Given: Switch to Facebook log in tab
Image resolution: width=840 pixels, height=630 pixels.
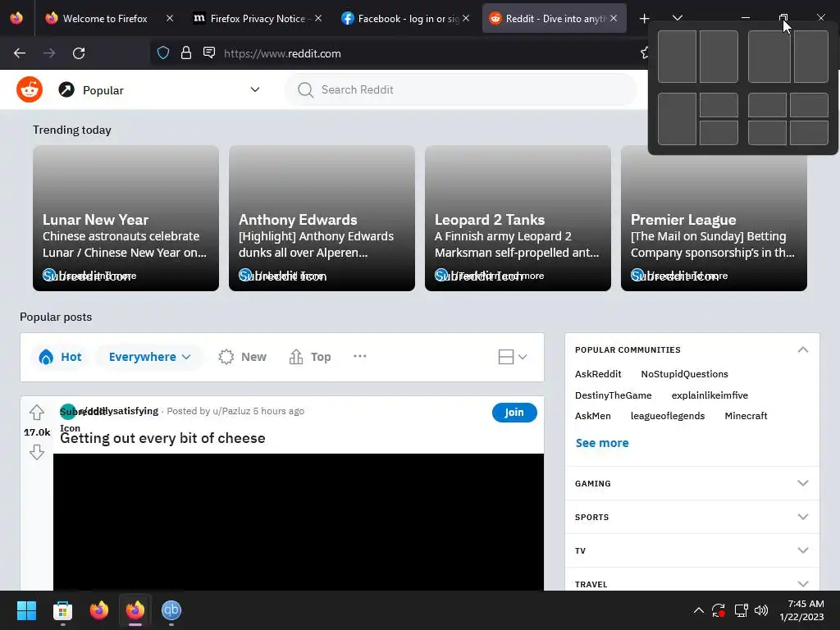Looking at the screenshot, I should coord(409,19).
